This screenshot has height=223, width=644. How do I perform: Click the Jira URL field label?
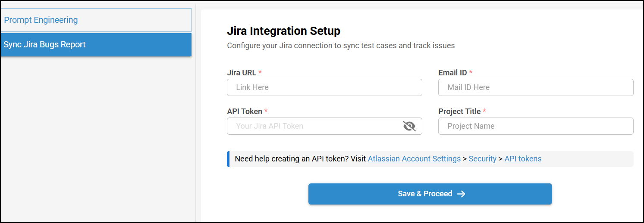[x=242, y=73]
